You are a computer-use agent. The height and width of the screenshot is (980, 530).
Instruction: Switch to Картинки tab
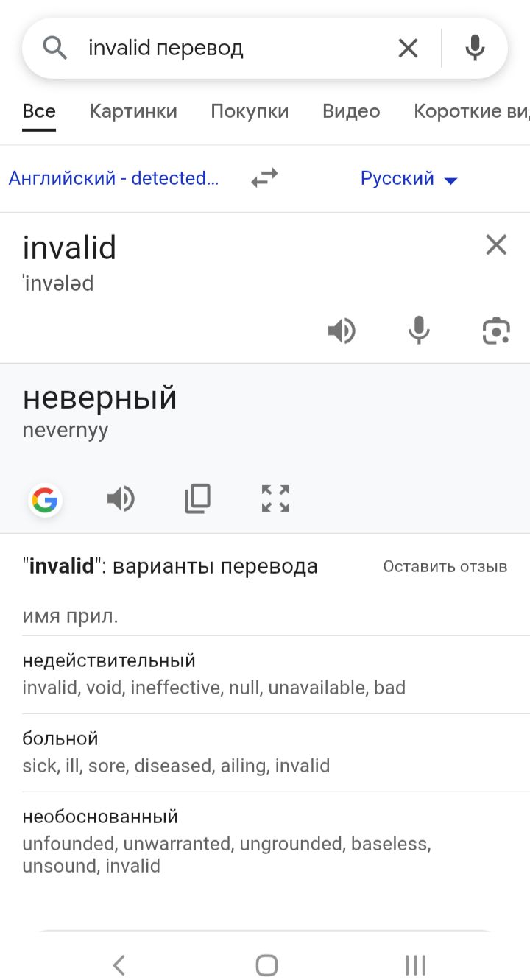pos(133,111)
